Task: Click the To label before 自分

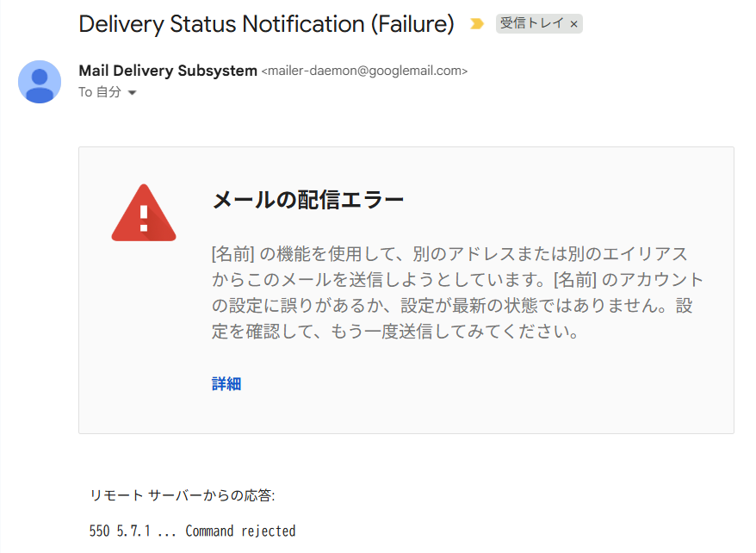Action: [85, 92]
